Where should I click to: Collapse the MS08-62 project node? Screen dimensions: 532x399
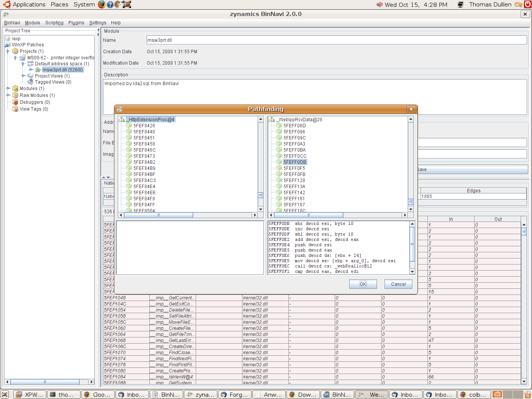(15, 58)
